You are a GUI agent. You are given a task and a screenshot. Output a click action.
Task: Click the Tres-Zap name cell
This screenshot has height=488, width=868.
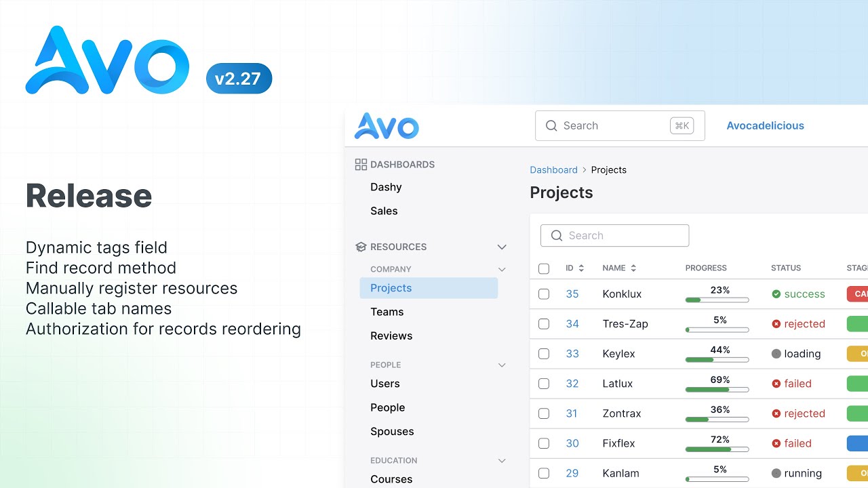[x=625, y=324]
